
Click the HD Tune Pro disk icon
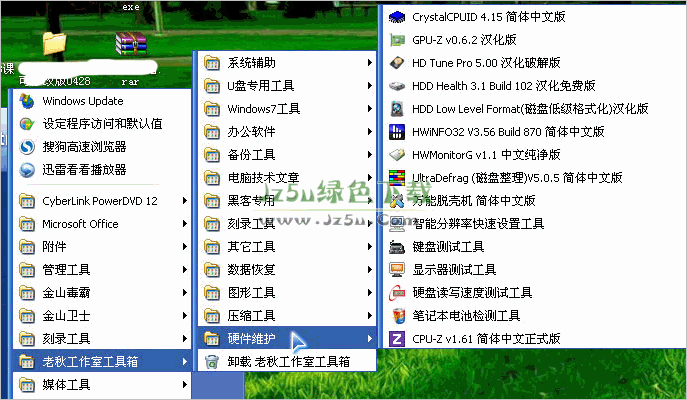click(x=397, y=63)
